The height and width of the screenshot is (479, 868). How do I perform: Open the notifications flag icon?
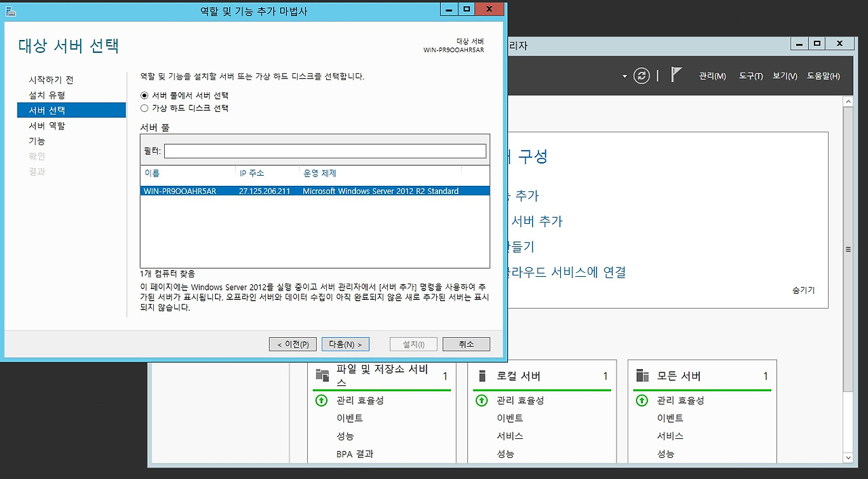click(676, 75)
